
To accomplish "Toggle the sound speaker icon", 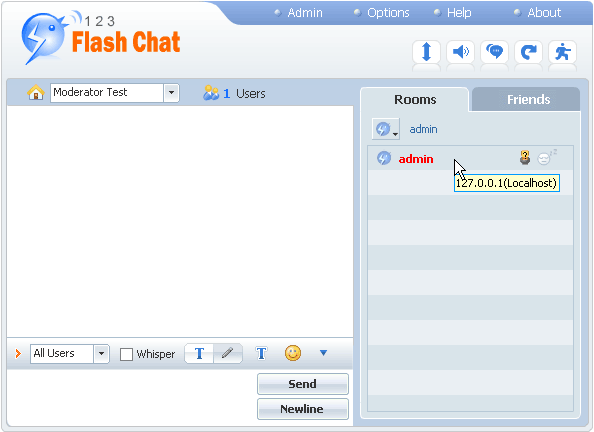I will (461, 52).
